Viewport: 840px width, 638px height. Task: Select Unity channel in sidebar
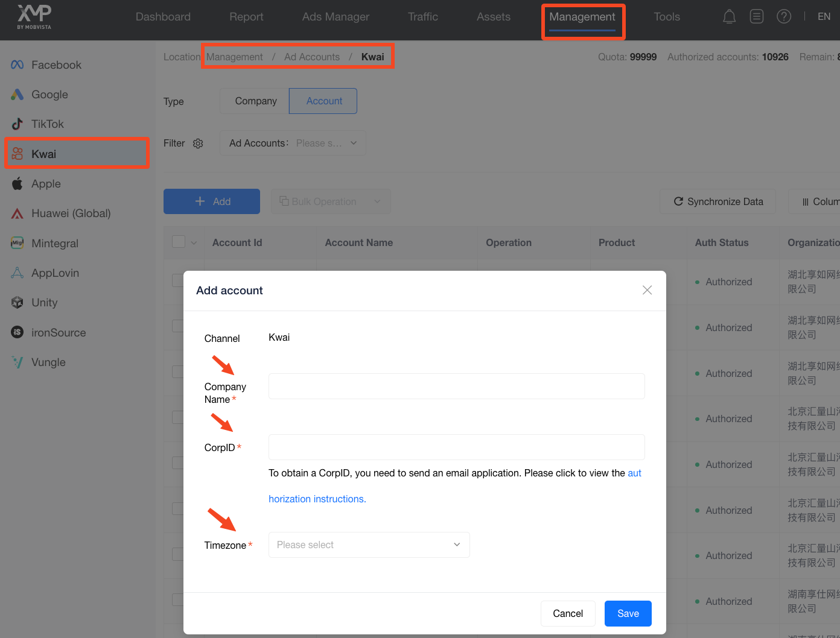coord(44,303)
